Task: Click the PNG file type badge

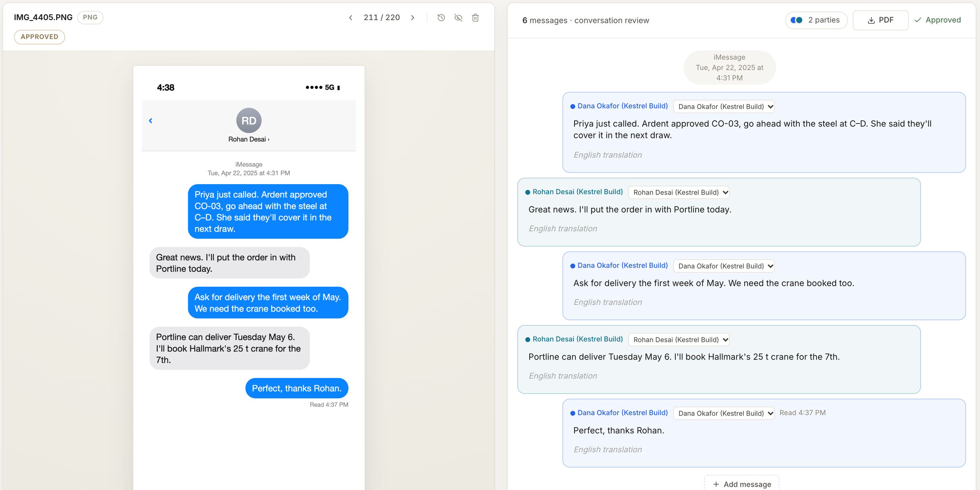Action: (90, 17)
